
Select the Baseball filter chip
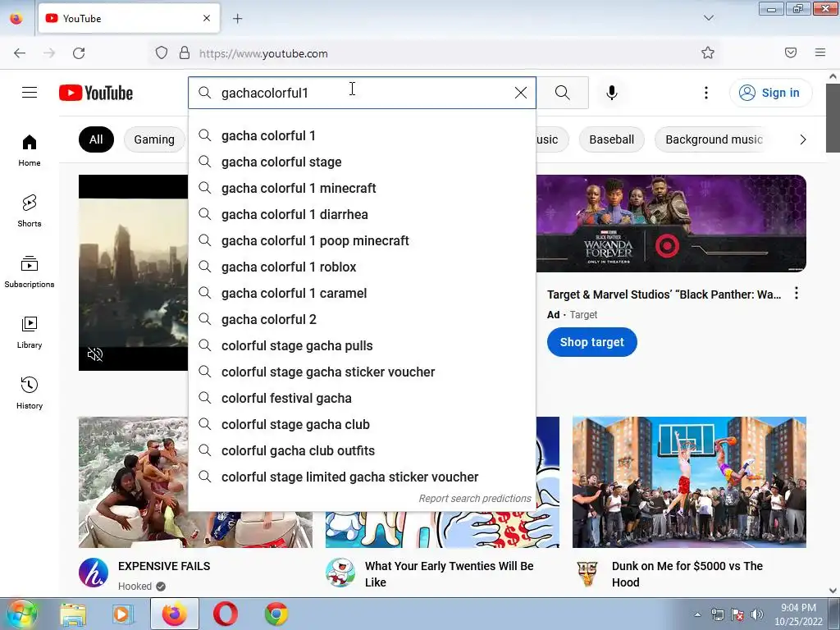(611, 139)
